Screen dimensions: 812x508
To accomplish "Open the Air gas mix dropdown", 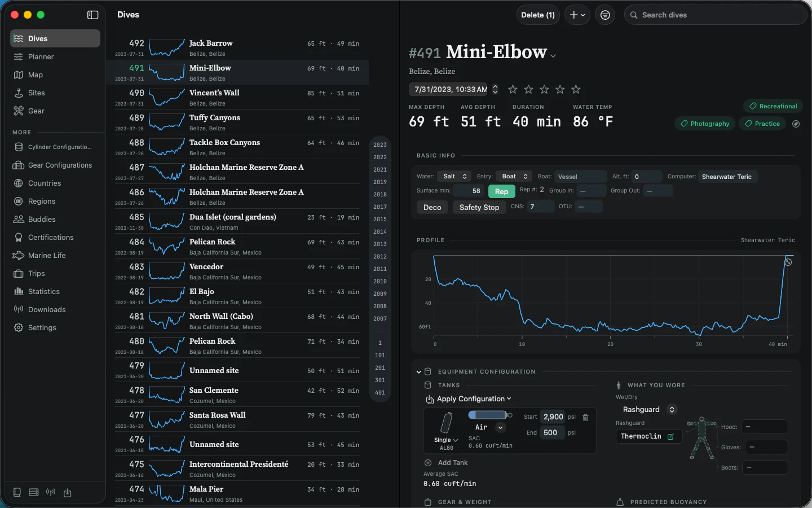I will point(500,427).
